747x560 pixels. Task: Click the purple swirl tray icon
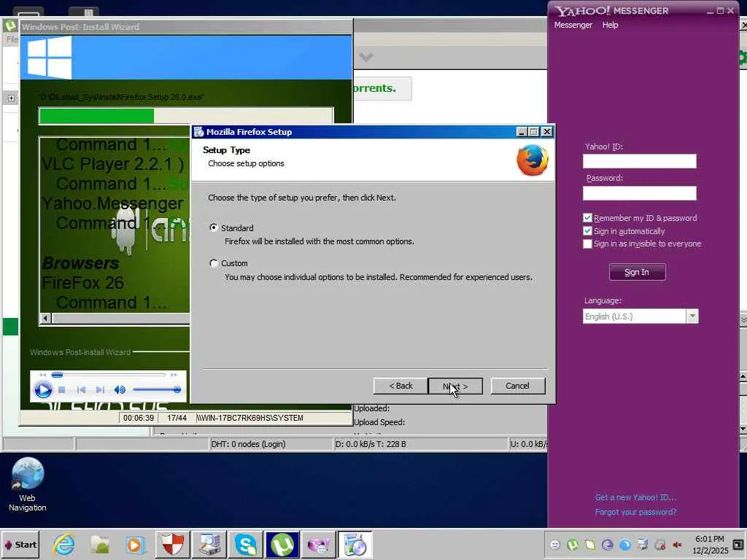click(x=608, y=544)
